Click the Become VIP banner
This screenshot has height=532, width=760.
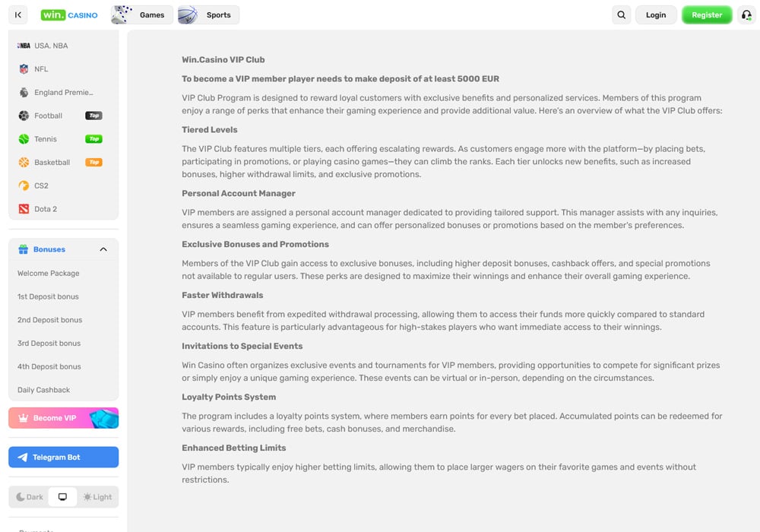(x=63, y=418)
